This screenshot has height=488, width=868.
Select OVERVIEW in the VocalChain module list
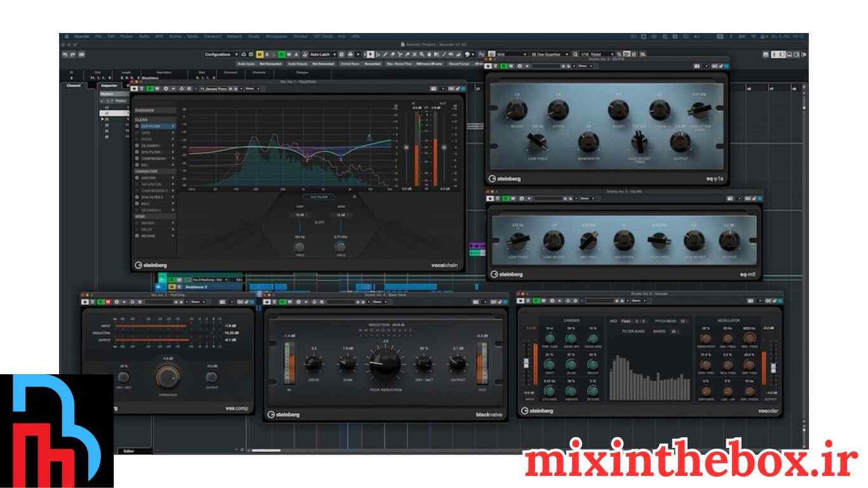click(155, 110)
